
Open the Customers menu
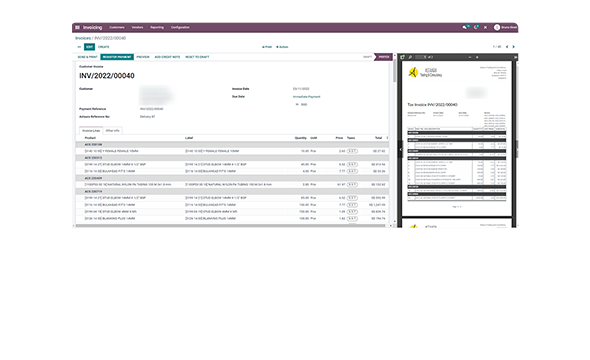117,27
